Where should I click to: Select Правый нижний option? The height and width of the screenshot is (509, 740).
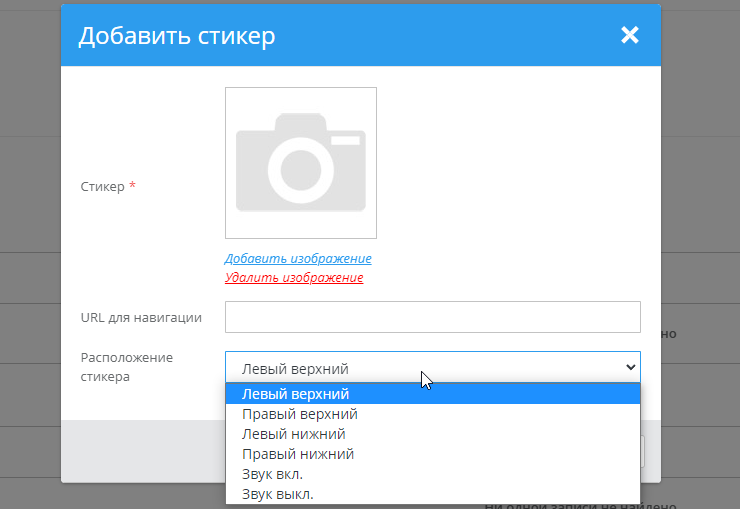pyautogui.click(x=298, y=454)
